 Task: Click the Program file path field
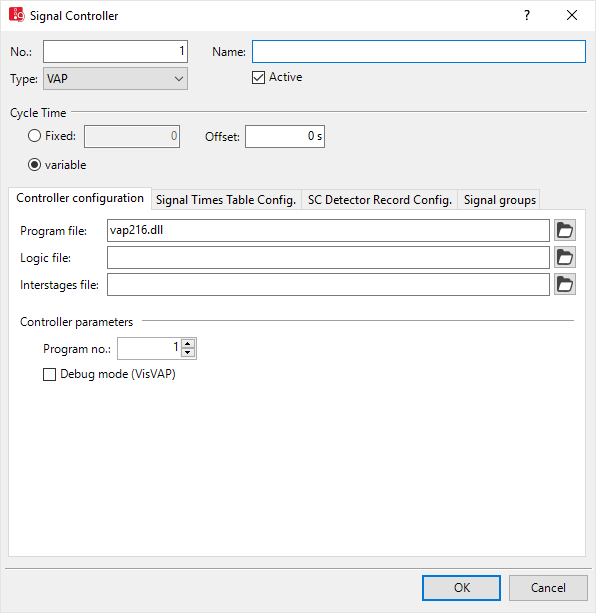(x=328, y=230)
